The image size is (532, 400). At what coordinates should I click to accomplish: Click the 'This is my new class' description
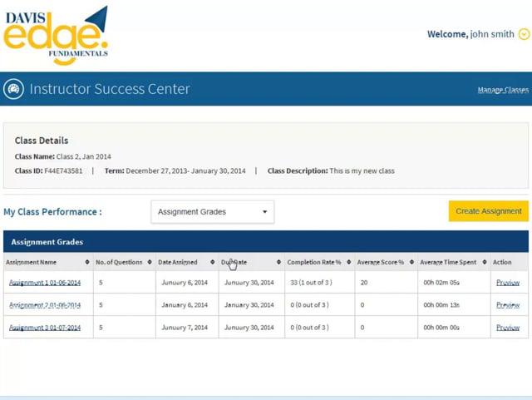pyautogui.click(x=362, y=170)
